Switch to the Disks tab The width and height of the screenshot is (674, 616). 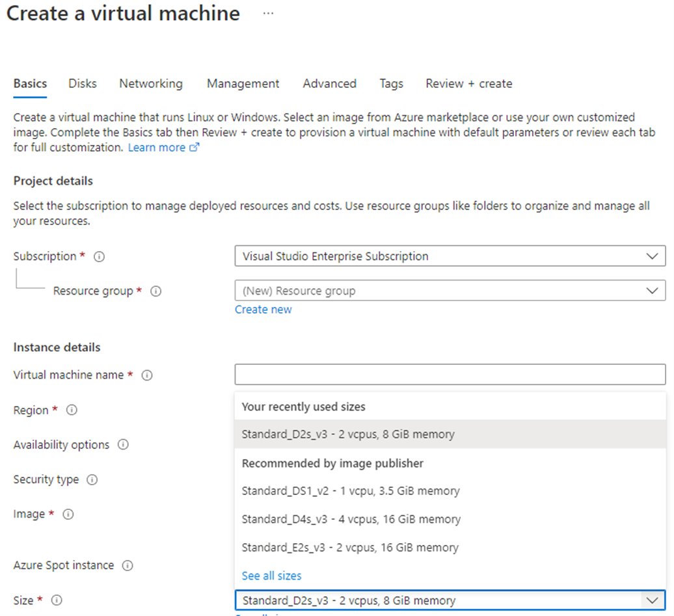[83, 83]
